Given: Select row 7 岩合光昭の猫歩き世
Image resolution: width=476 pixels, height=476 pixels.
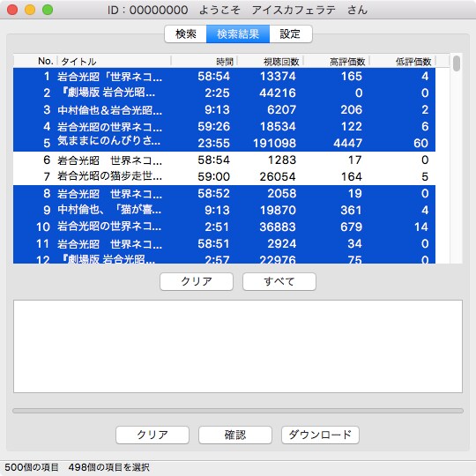Looking at the screenshot, I should click(x=224, y=176).
